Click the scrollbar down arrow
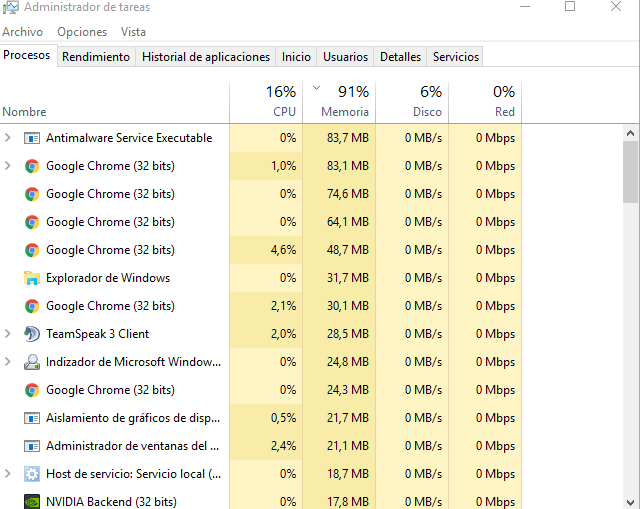640x509 pixels. [631, 502]
